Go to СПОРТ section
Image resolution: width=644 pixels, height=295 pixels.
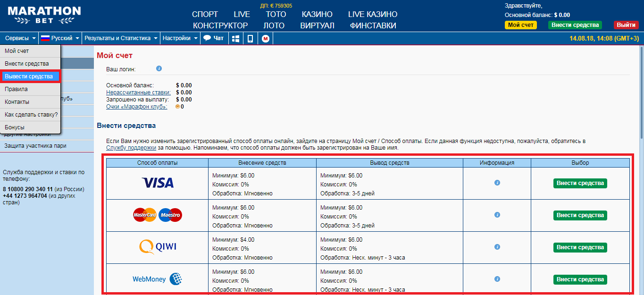click(205, 14)
